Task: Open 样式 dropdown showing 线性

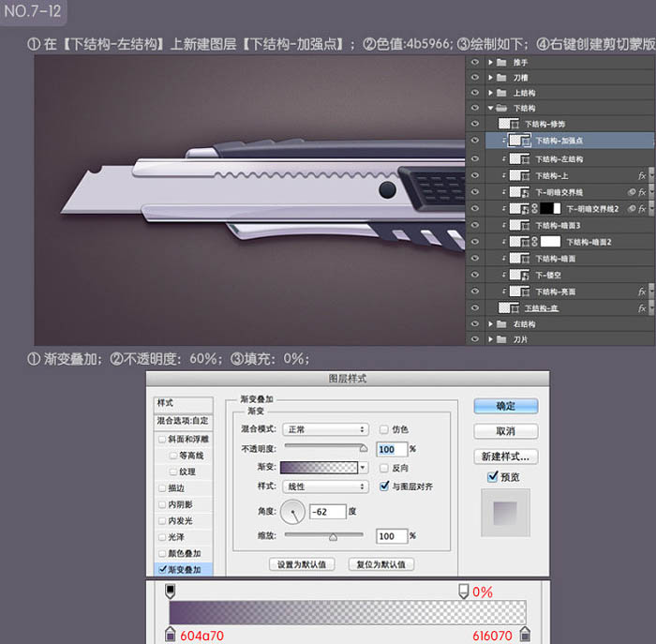Action: click(x=325, y=487)
